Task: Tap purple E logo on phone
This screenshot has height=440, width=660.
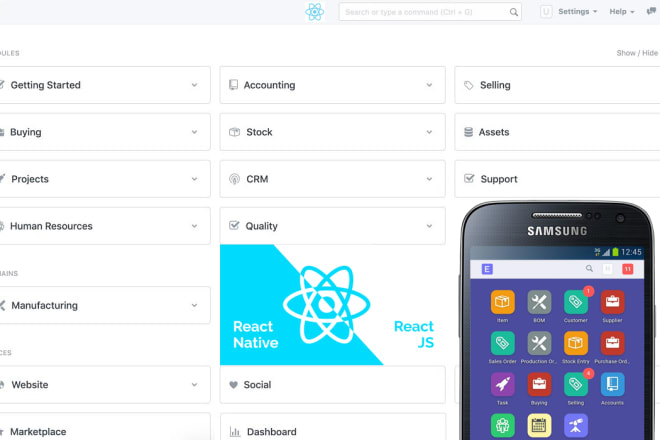Action: 487,269
